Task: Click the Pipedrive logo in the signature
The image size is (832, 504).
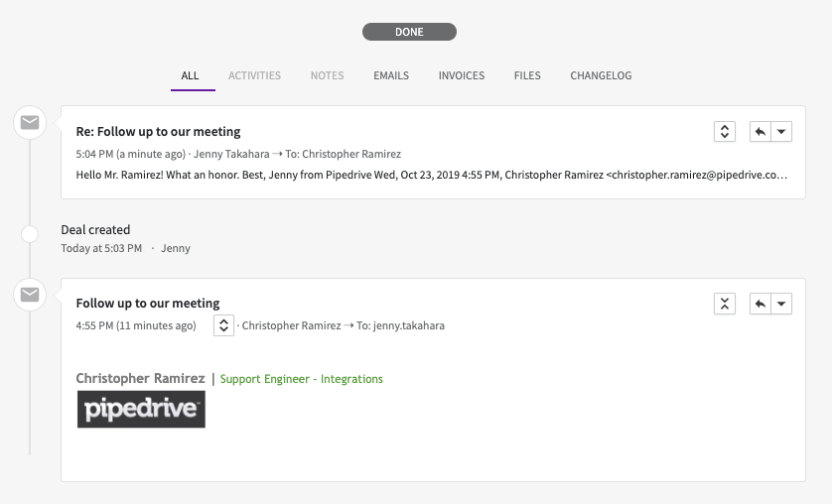Action: pos(141,409)
